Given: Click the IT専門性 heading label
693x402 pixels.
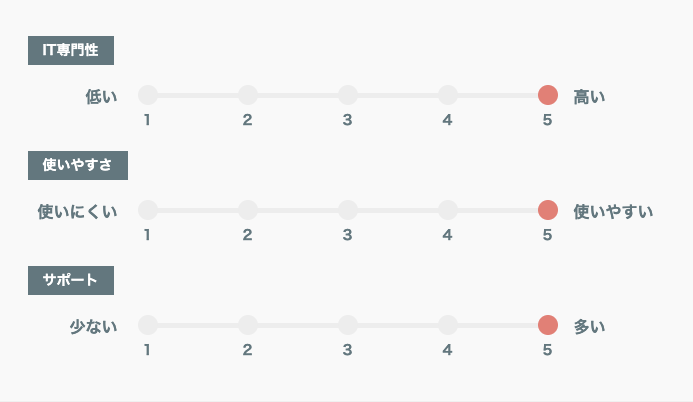Looking at the screenshot, I should [x=71, y=50].
